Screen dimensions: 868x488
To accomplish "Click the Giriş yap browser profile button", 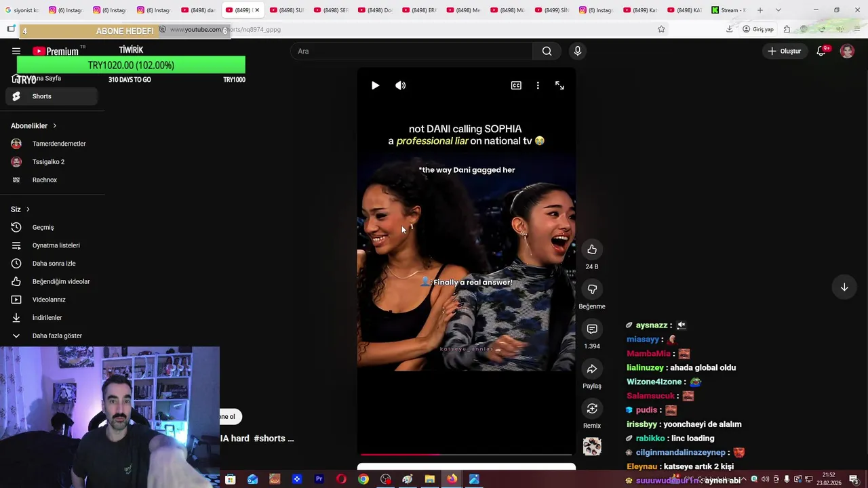I will [x=758, y=29].
